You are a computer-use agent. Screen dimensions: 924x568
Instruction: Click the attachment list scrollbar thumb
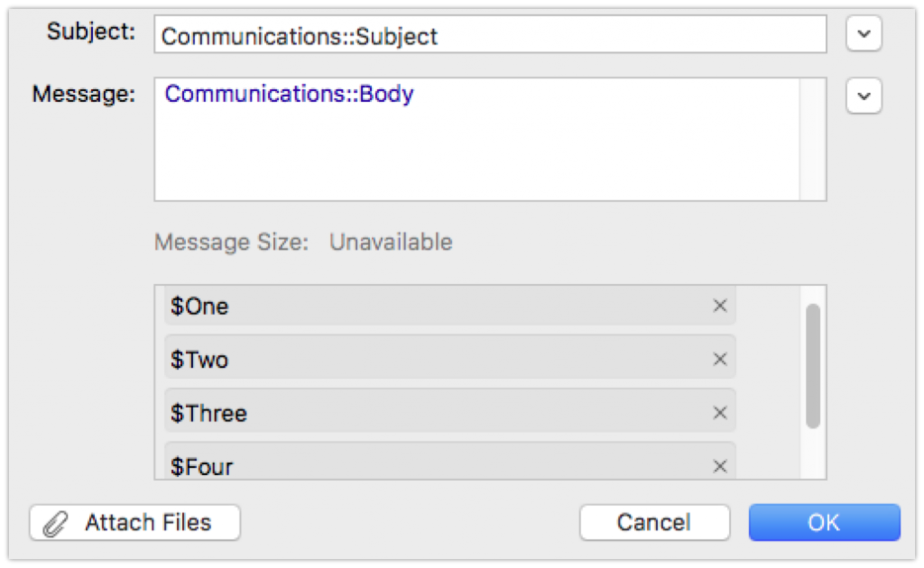tap(813, 365)
